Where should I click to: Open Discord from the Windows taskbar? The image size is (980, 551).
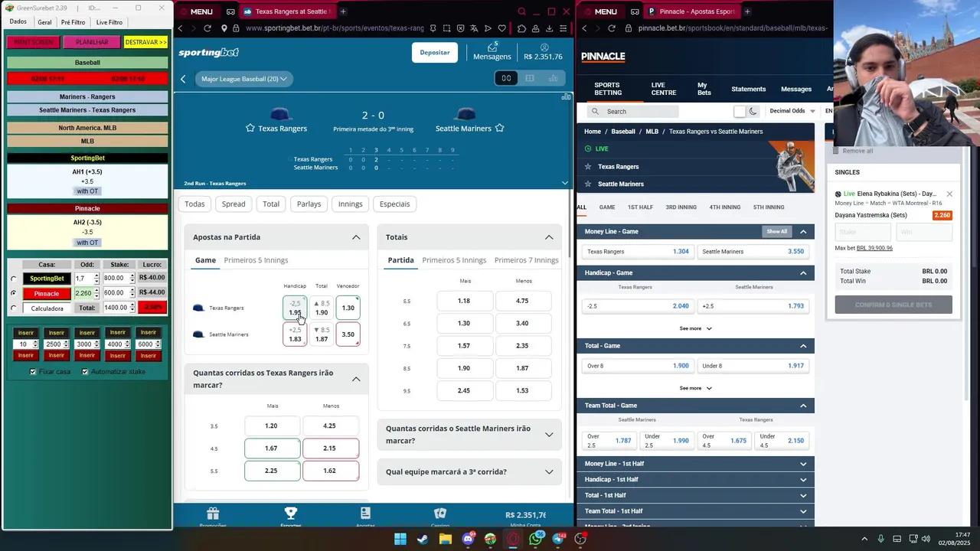(x=468, y=539)
